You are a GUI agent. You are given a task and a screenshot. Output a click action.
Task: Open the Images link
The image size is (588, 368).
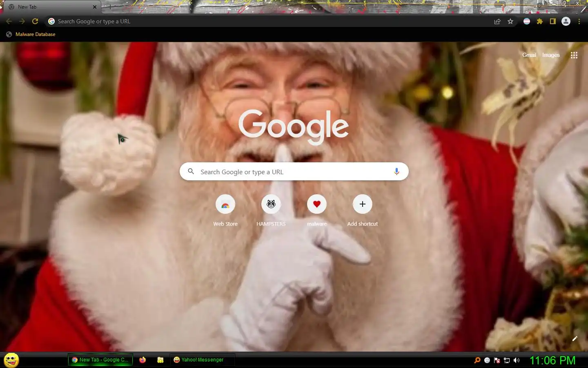(551, 55)
